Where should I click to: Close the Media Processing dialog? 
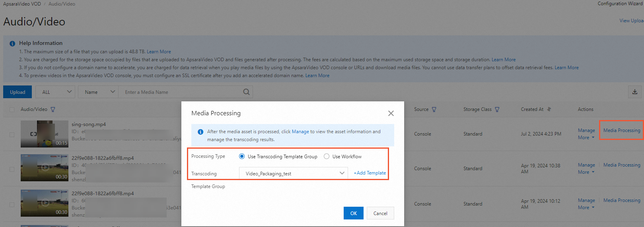pyautogui.click(x=391, y=113)
